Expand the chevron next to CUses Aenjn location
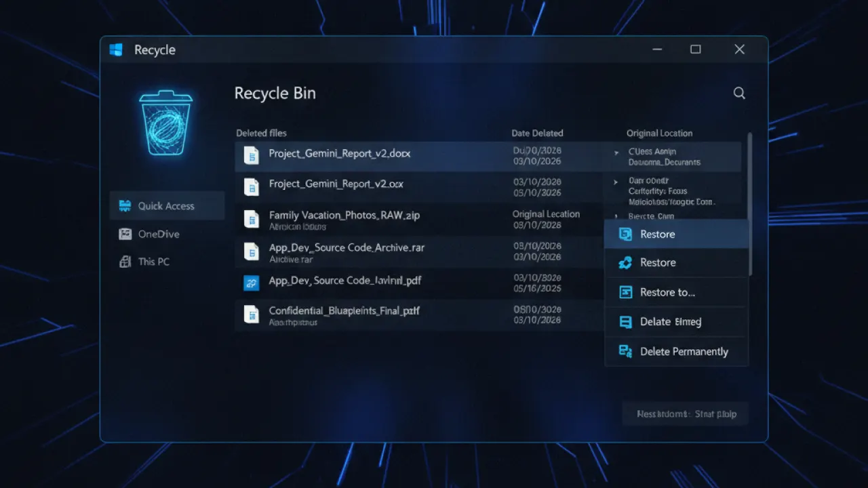 [616, 153]
